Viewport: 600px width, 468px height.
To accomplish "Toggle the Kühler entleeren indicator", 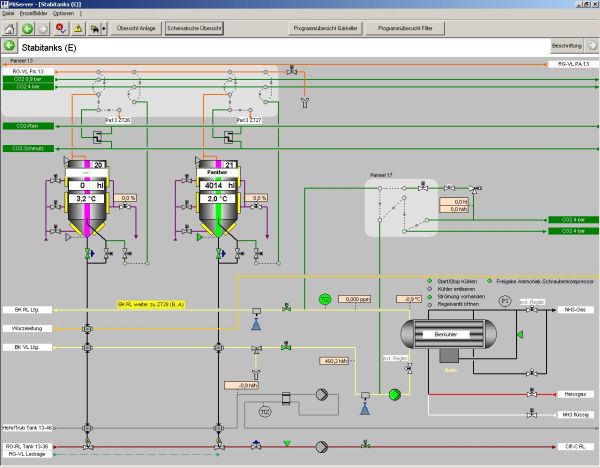I will 430,289.
